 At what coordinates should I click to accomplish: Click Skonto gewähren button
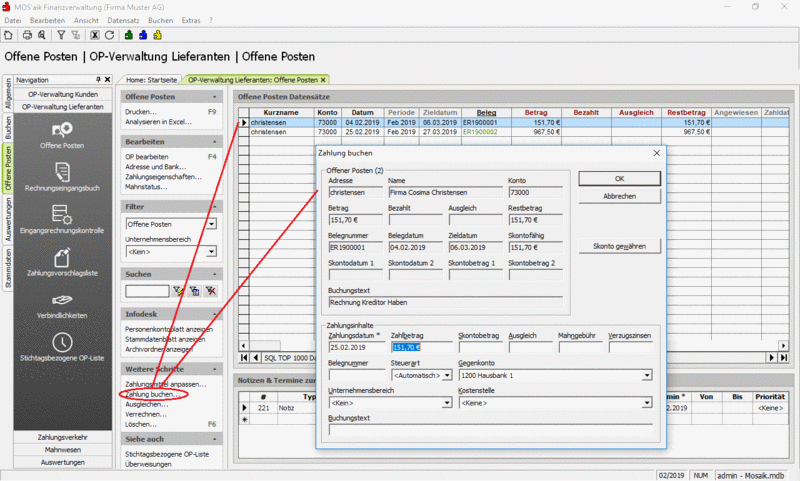pos(619,246)
